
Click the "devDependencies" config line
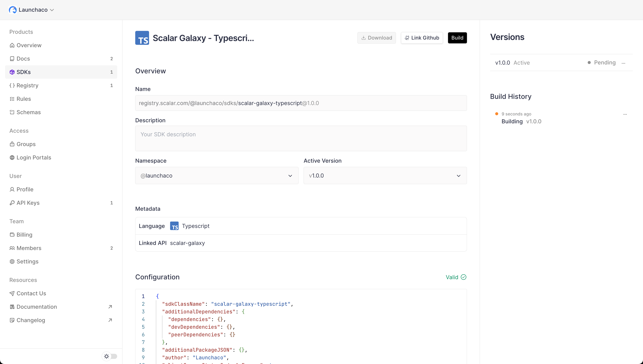[x=202, y=327]
